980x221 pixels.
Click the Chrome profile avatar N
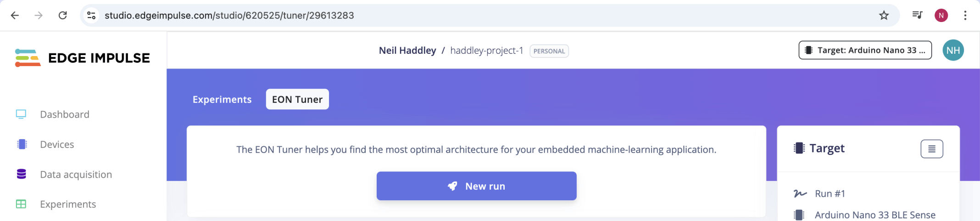point(941,16)
